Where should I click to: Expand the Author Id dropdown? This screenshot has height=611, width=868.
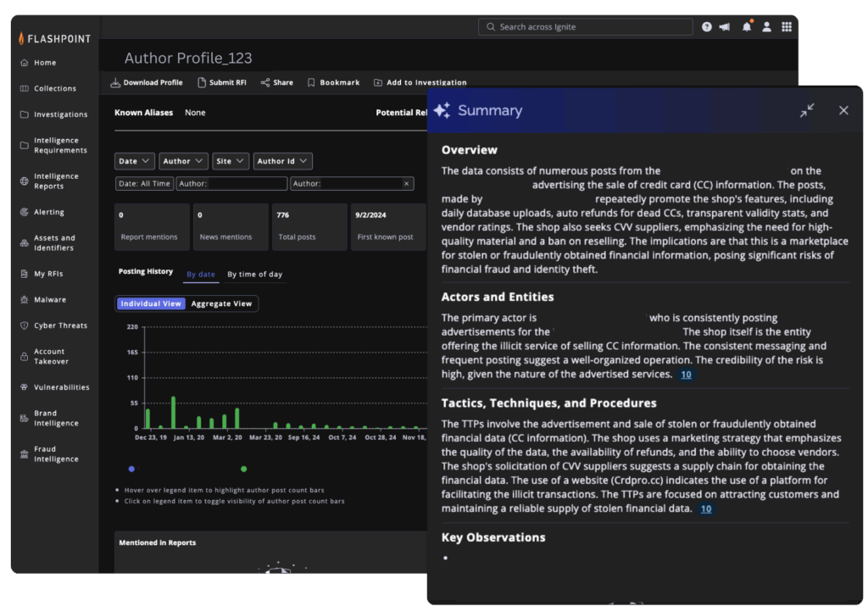click(x=282, y=161)
